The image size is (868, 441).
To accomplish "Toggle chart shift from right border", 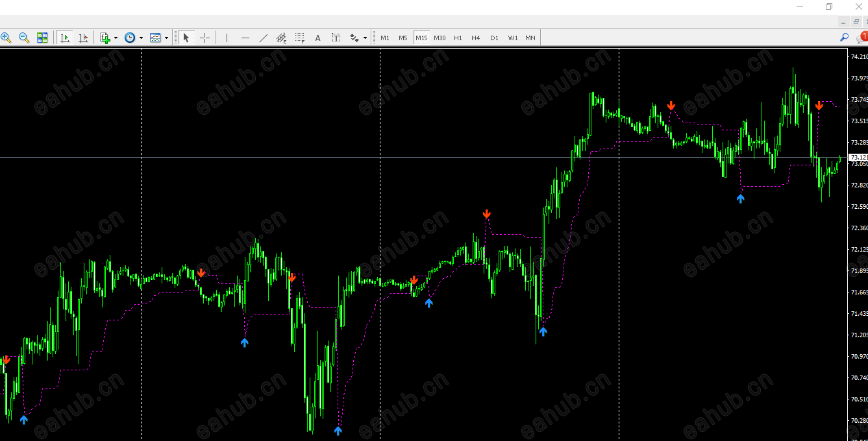I will point(83,38).
